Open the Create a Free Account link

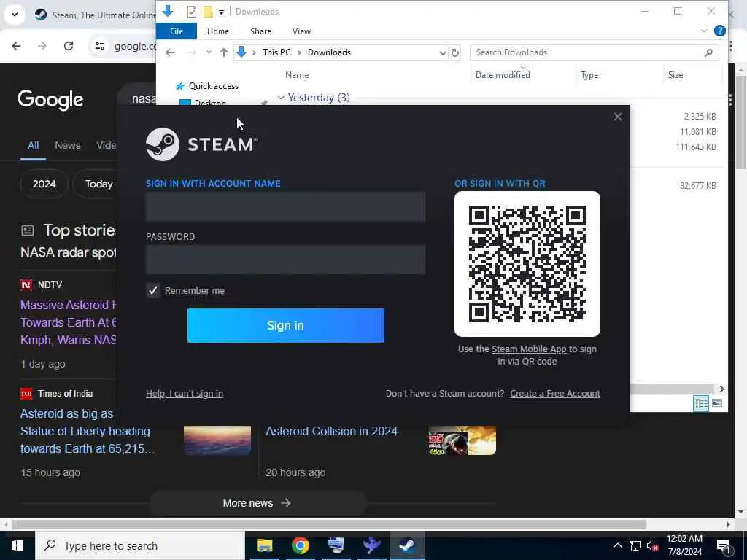coord(555,393)
